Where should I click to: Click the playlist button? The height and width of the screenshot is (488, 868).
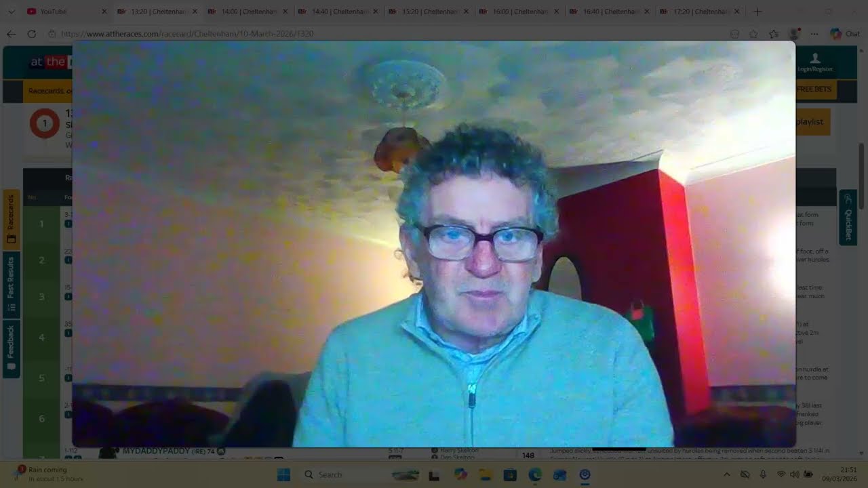[812, 122]
